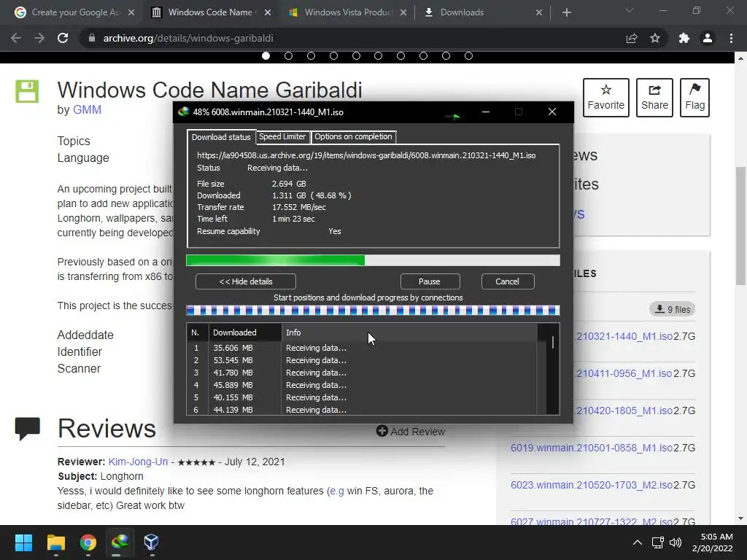This screenshot has height=560, width=747.
Task: Reload the archive.org page
Action: pos(63,38)
